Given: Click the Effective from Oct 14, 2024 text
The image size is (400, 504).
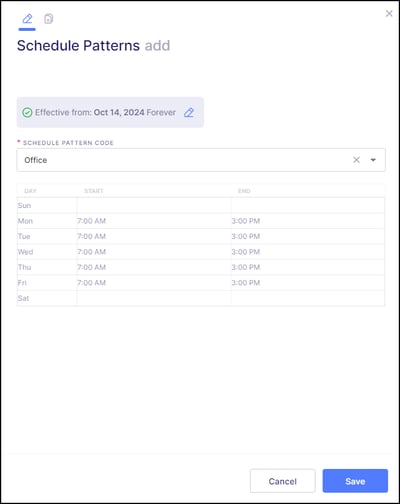Looking at the screenshot, I should [x=90, y=112].
